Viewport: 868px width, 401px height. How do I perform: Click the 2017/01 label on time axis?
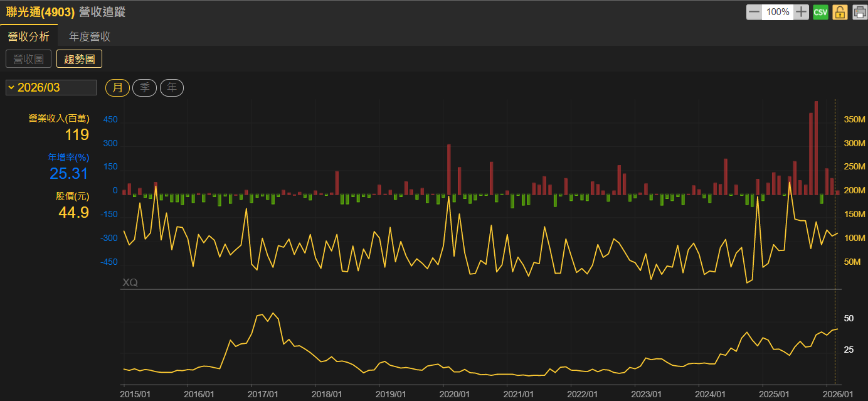[x=263, y=394]
